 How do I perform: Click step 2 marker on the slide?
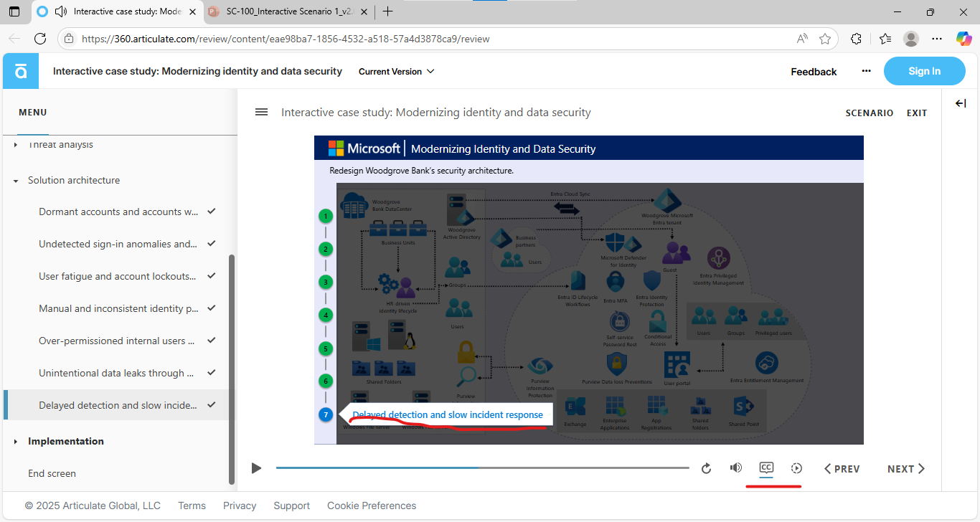coord(326,250)
